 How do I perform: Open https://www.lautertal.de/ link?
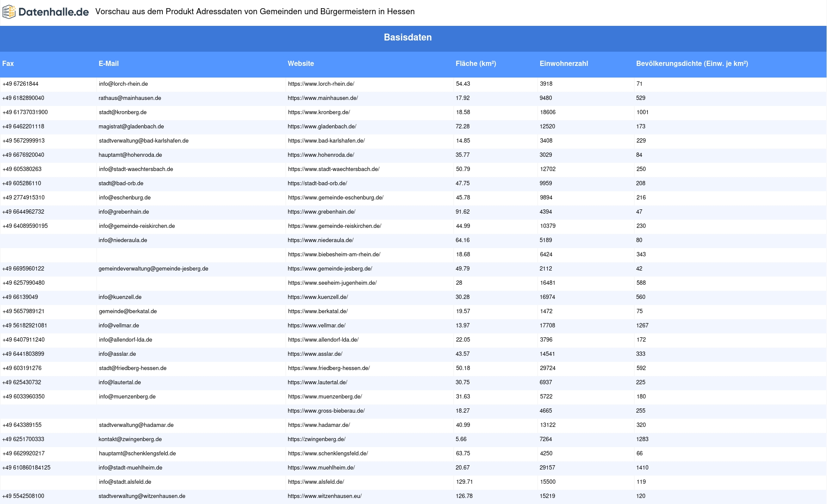click(x=317, y=383)
